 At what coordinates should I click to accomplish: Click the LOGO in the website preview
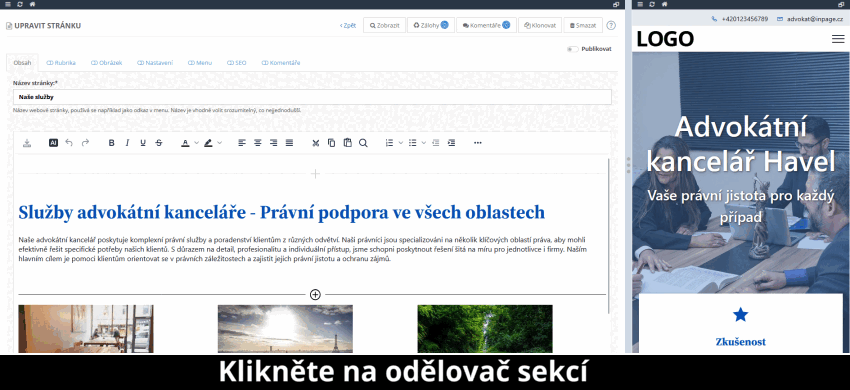[665, 39]
